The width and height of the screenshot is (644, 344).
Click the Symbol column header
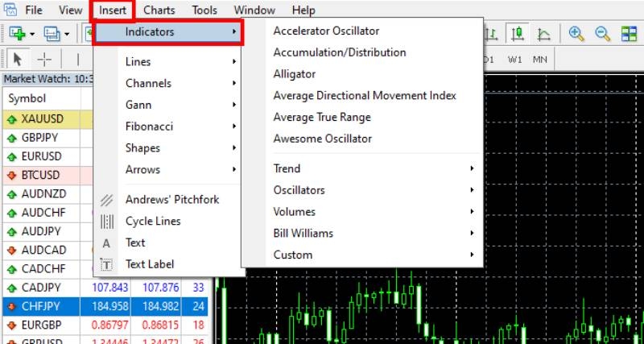[x=27, y=98]
